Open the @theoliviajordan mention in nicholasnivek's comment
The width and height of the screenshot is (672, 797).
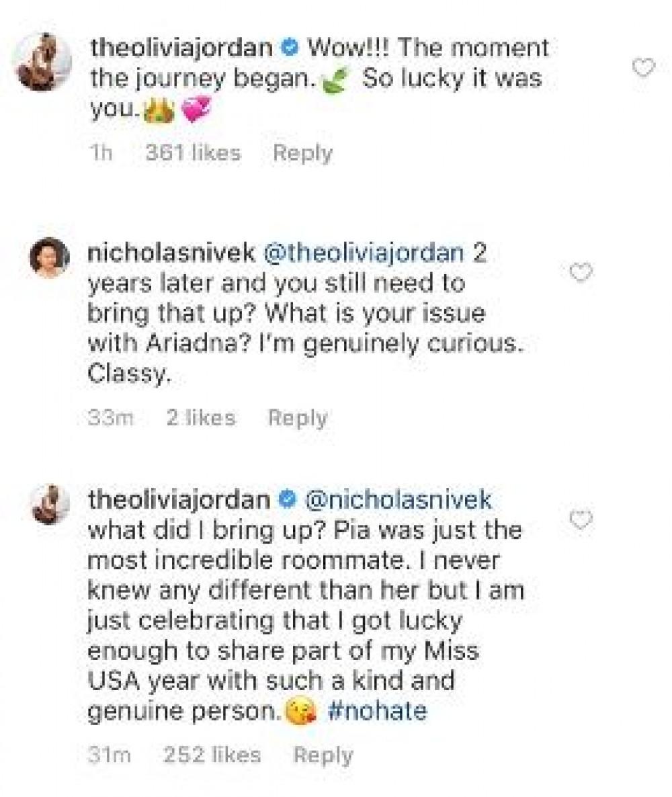click(x=366, y=253)
